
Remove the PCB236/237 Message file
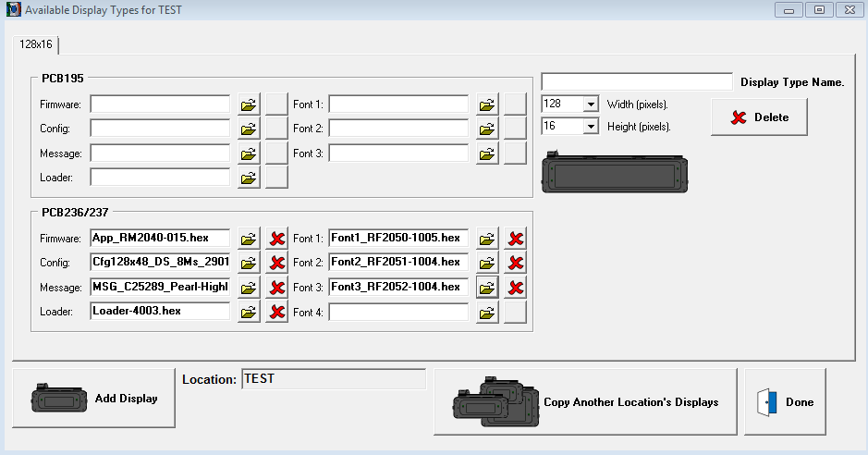[x=276, y=288]
